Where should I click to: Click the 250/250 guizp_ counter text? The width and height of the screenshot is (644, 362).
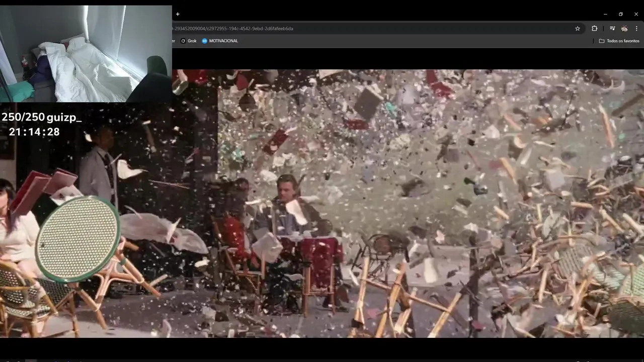(x=41, y=118)
